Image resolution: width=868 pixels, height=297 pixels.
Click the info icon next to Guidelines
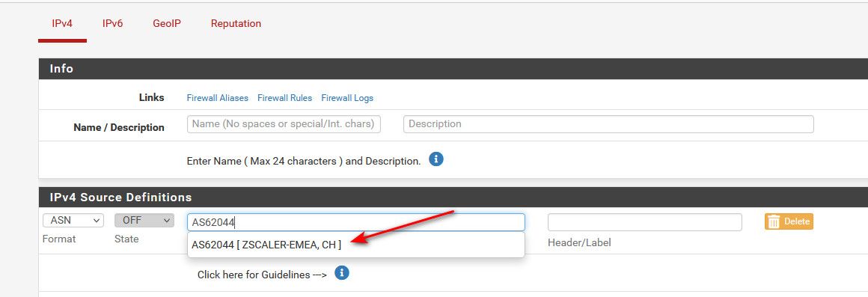342,272
